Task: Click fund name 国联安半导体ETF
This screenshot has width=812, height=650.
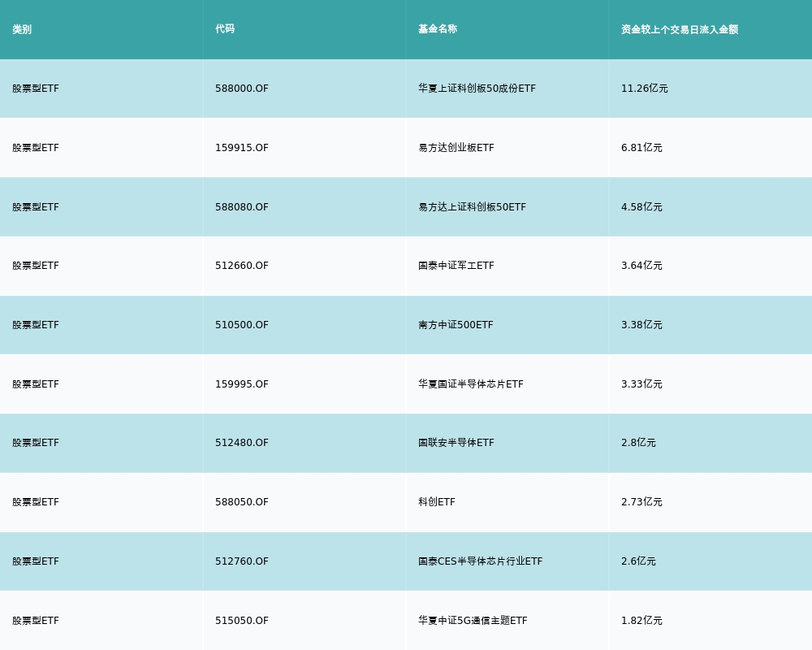Action: tap(456, 443)
